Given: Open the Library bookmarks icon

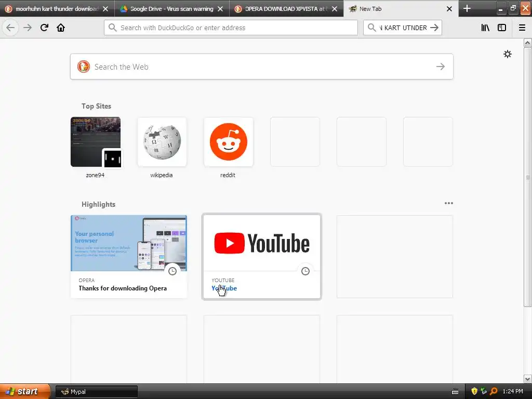Looking at the screenshot, I should coord(485,28).
